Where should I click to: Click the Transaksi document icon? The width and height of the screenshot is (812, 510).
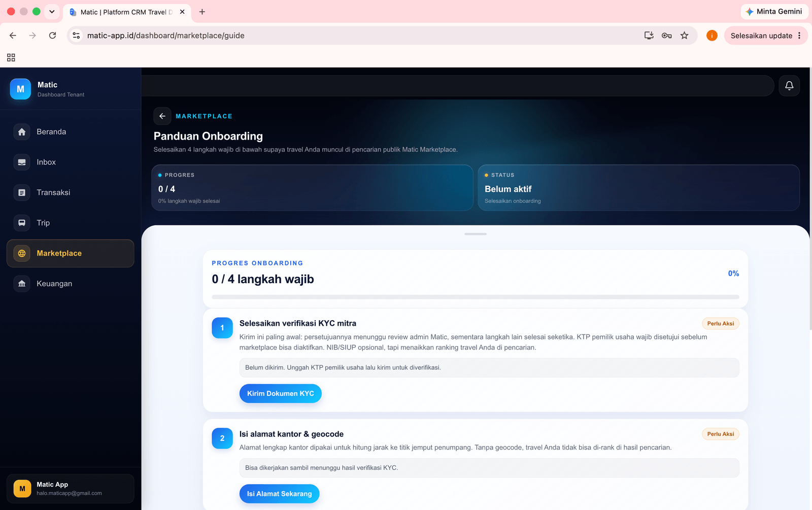click(22, 193)
